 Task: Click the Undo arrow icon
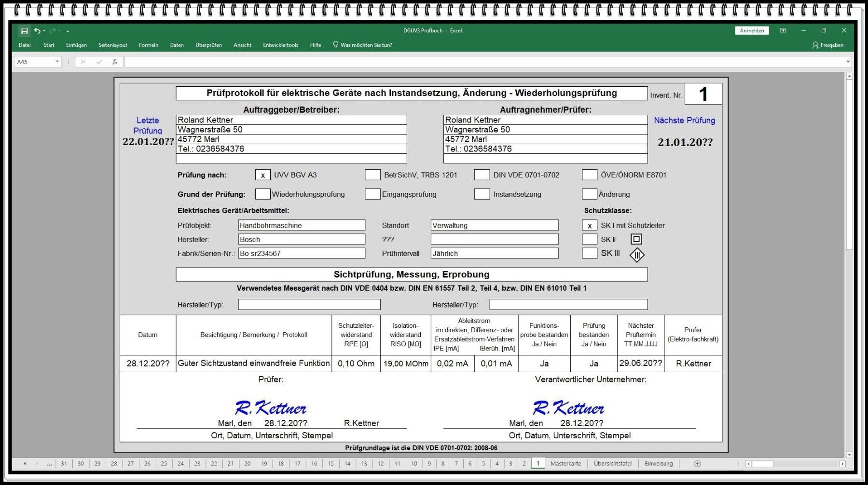click(x=37, y=31)
